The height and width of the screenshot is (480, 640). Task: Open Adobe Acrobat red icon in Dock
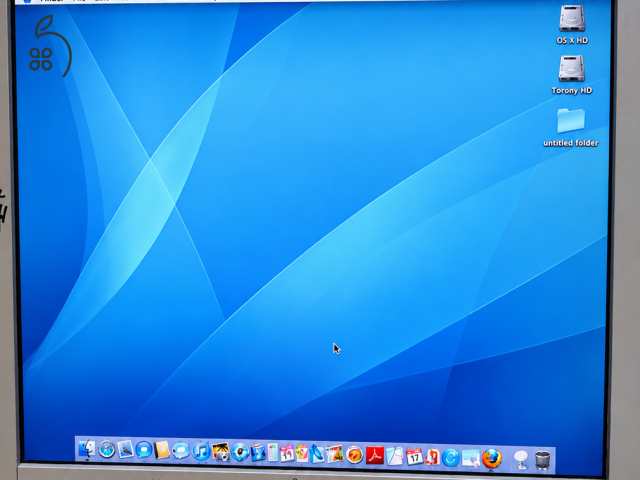pos(375,456)
